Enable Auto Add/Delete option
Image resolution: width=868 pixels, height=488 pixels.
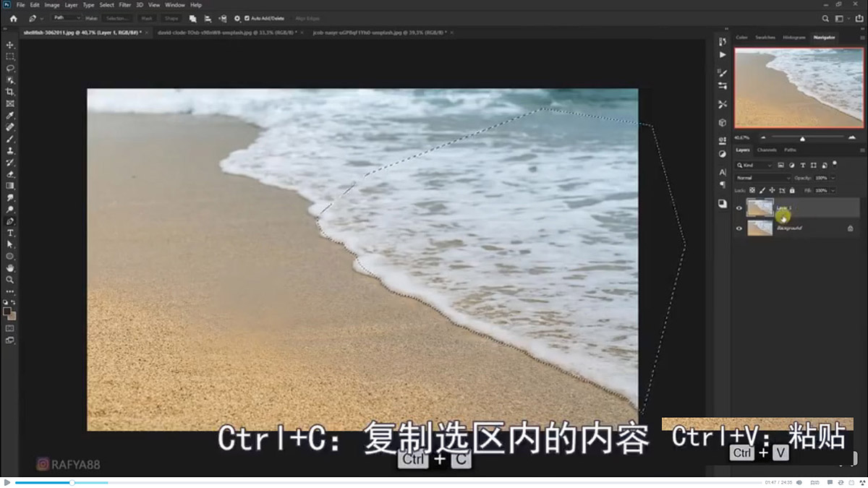[x=245, y=18]
